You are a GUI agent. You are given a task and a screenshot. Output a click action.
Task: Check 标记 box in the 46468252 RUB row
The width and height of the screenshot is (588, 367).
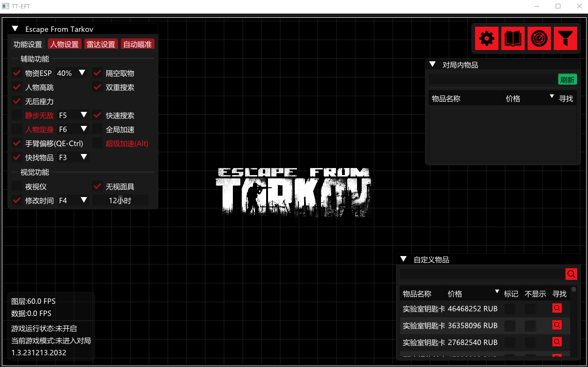[x=510, y=308]
